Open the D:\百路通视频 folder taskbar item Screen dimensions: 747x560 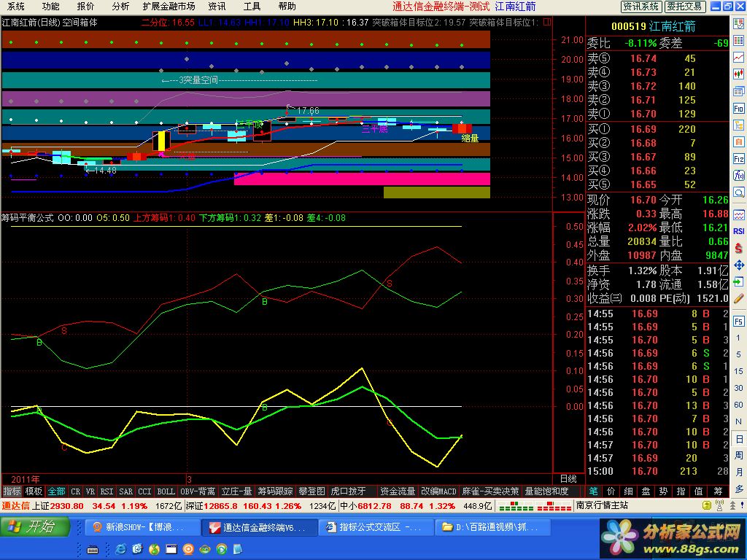tap(492, 527)
